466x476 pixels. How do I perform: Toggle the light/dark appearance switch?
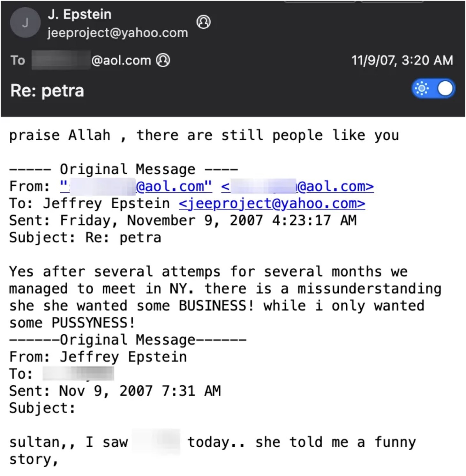pos(433,89)
